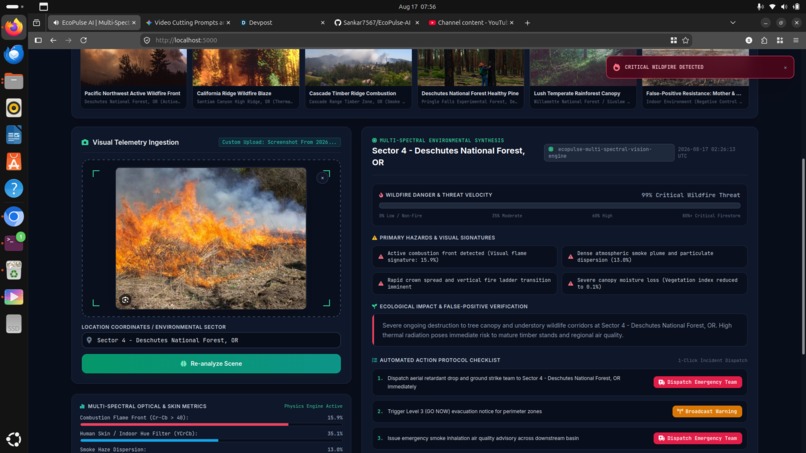Viewport: 806px width, 453px height.
Task: Click 'Rapid crown spread' hazard card
Action: coord(465,283)
